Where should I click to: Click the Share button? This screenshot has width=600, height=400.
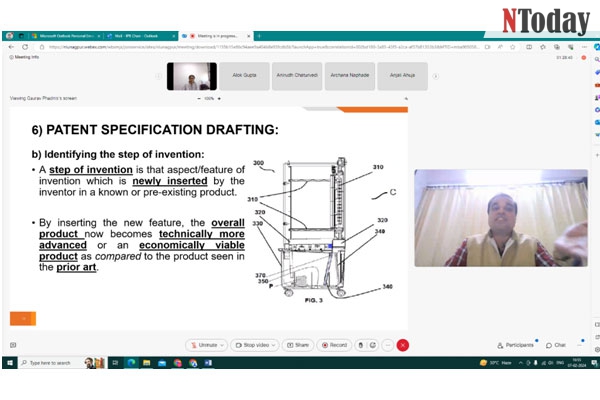[298, 345]
